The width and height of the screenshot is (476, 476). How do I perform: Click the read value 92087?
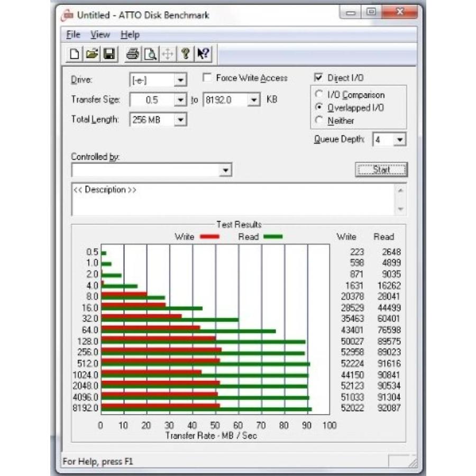point(389,408)
